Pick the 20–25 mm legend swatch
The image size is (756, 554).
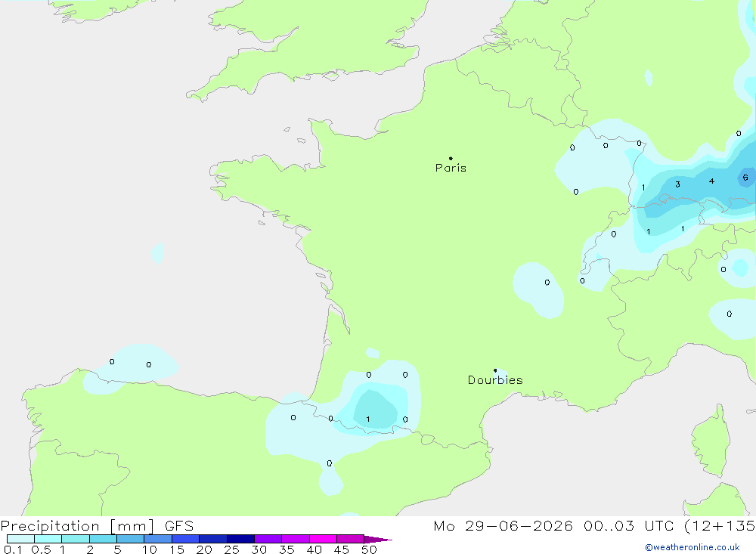click(213, 539)
